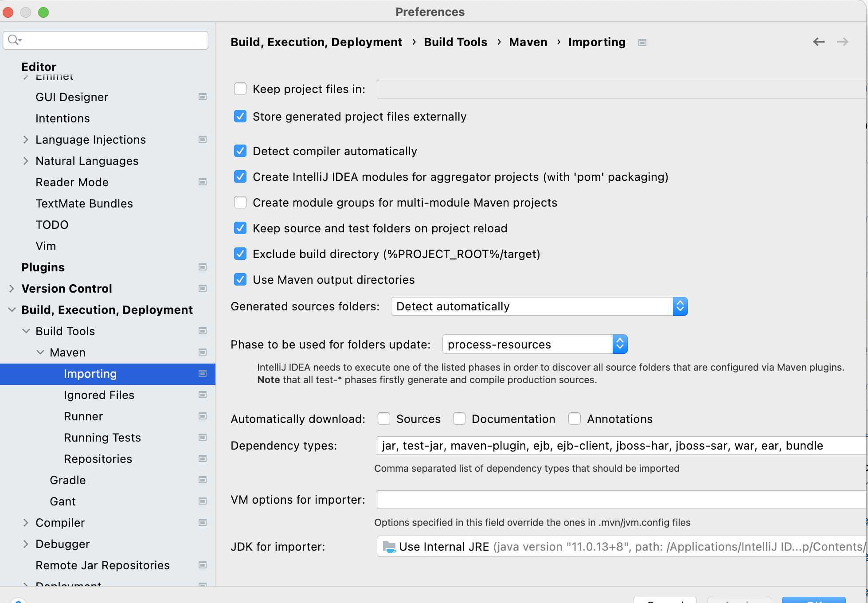
Task: Collapse Build, Execution, Deployment section
Action: pyautogui.click(x=12, y=309)
